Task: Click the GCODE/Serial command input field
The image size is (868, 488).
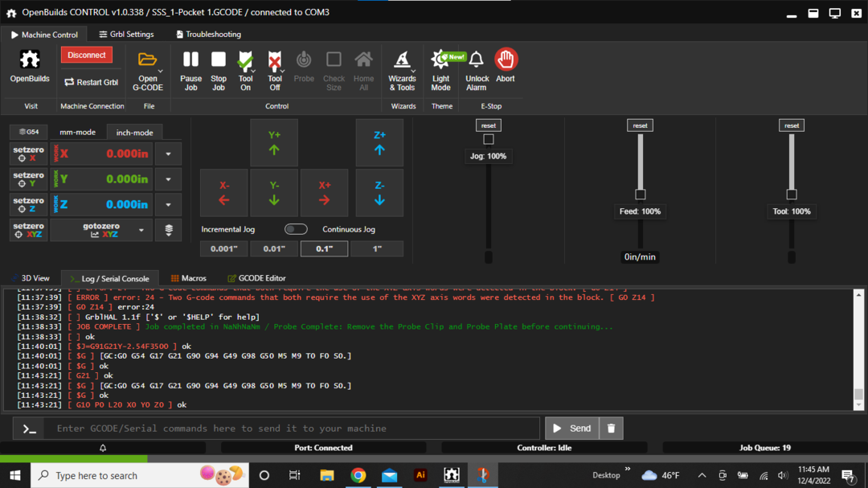Action: coord(291,429)
